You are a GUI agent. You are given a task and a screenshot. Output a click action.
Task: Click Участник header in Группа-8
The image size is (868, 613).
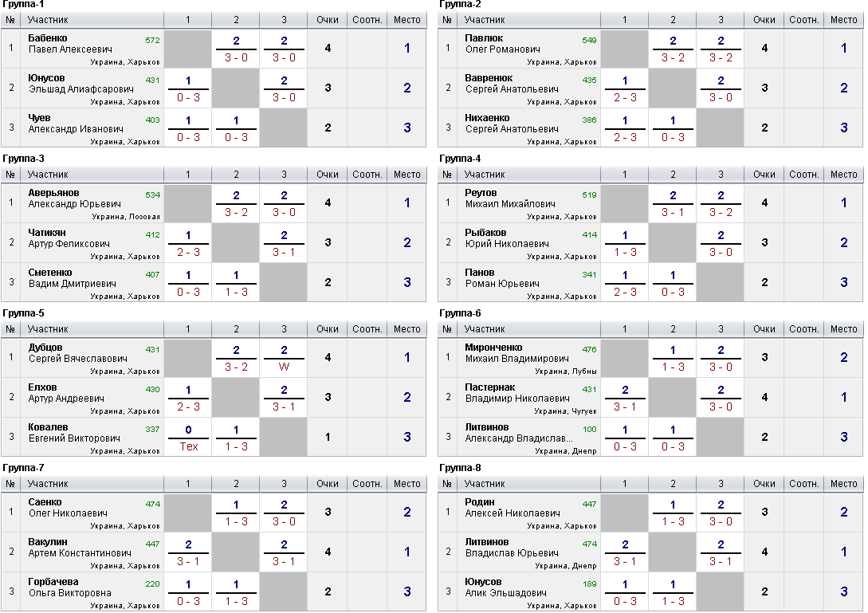pyautogui.click(x=485, y=483)
